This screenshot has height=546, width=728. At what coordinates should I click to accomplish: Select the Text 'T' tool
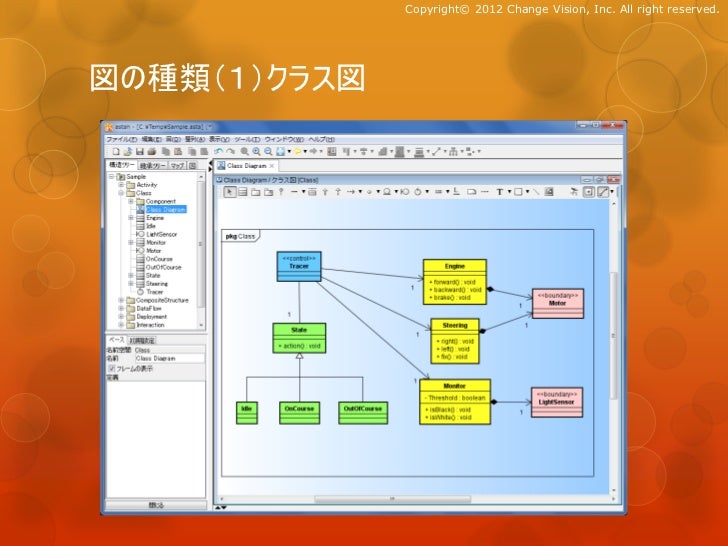point(500,192)
